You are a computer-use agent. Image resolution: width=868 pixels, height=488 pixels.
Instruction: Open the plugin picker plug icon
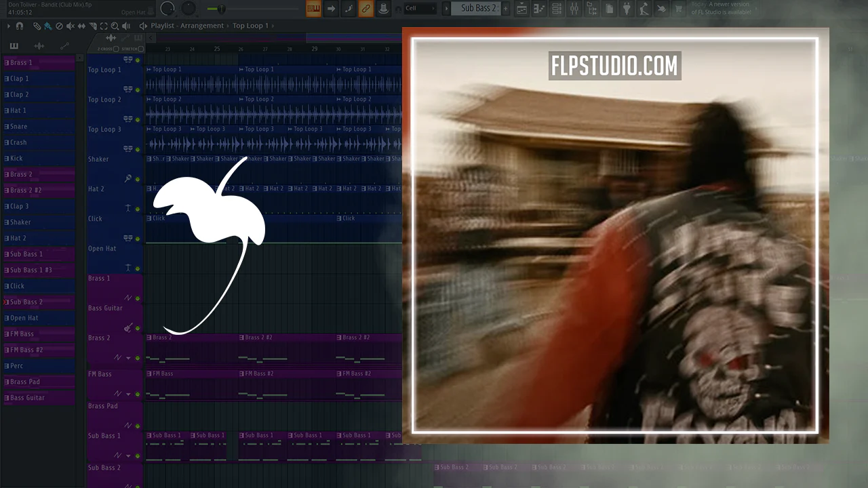[627, 9]
